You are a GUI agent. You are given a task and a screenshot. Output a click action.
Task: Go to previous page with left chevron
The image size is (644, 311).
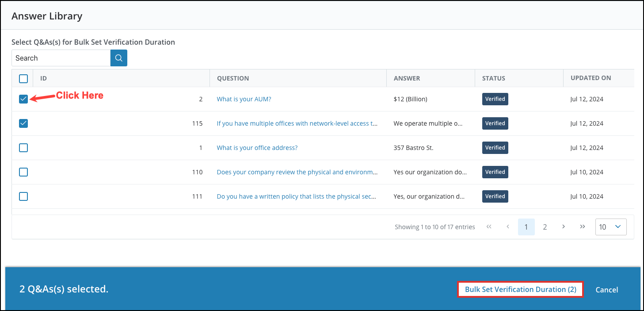pyautogui.click(x=507, y=227)
